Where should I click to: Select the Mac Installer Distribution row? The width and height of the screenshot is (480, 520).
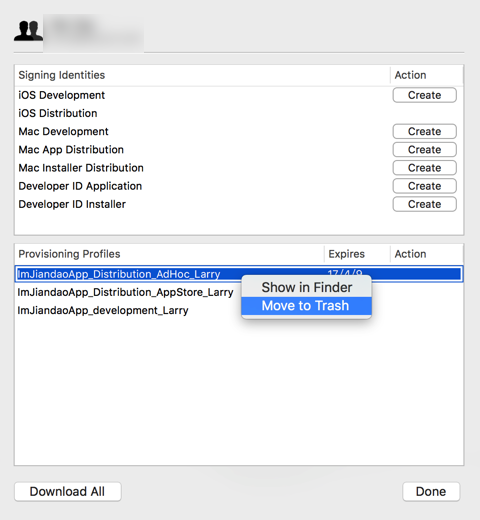click(x=239, y=168)
